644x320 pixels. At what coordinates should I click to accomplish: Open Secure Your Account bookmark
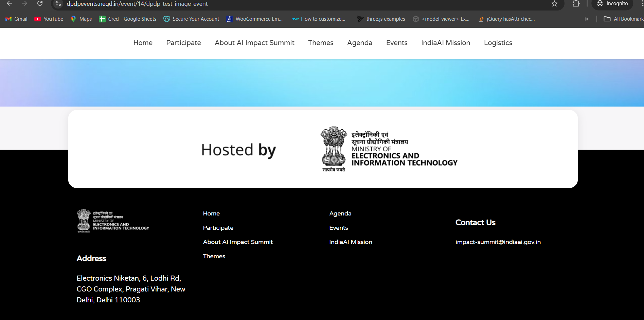pos(191,19)
